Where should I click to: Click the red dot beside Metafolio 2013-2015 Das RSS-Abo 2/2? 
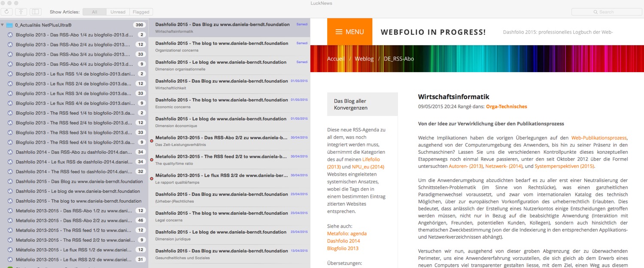coord(151,140)
